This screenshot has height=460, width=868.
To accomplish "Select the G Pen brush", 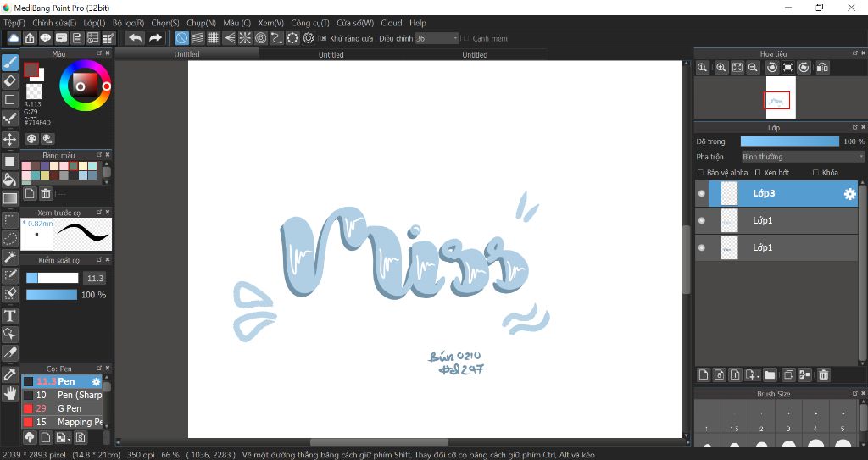I will (x=62, y=408).
